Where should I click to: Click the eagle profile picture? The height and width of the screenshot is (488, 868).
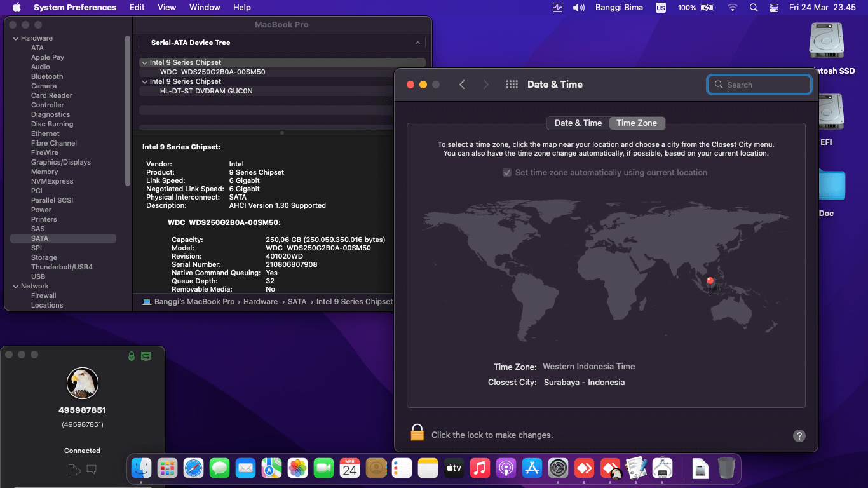click(x=83, y=383)
